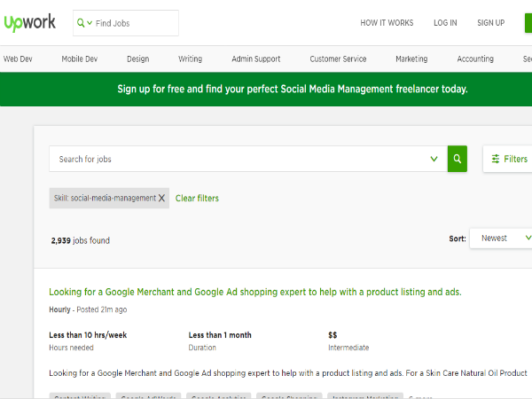532x399 pixels.
Task: Select the Admin Support category
Action: 255,59
